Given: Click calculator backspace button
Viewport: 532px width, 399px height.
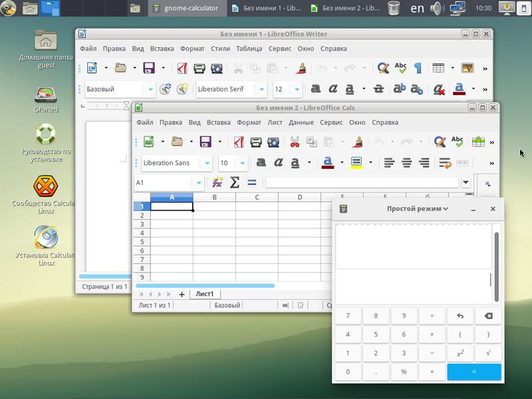Looking at the screenshot, I should pyautogui.click(x=488, y=316).
